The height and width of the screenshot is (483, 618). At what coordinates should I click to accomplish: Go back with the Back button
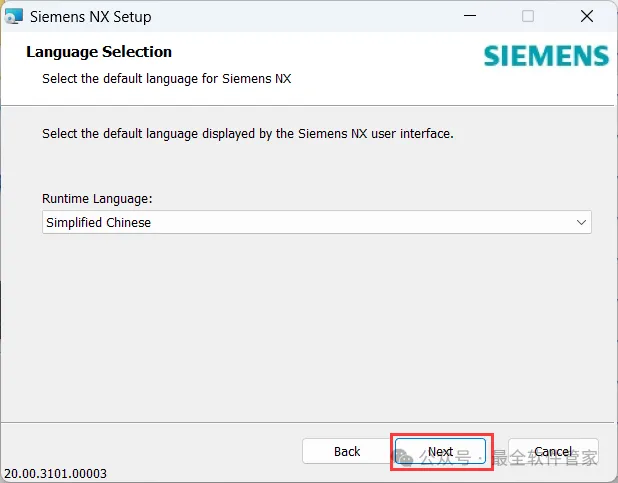pyautogui.click(x=347, y=451)
